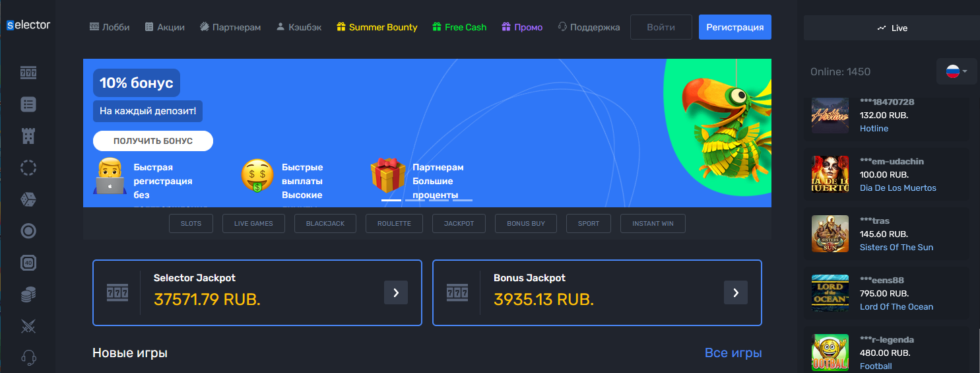Click the Football game thumbnail
The image size is (980, 373).
[830, 353]
